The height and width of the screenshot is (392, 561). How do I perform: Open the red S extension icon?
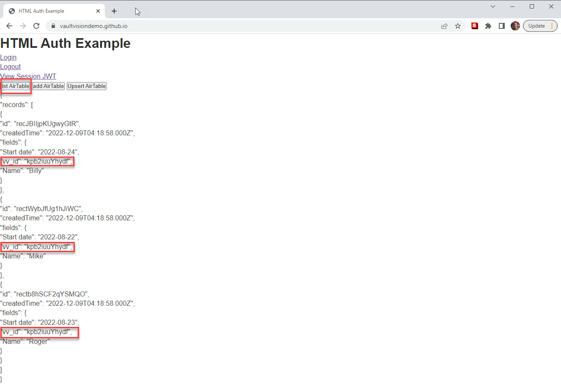click(x=475, y=26)
